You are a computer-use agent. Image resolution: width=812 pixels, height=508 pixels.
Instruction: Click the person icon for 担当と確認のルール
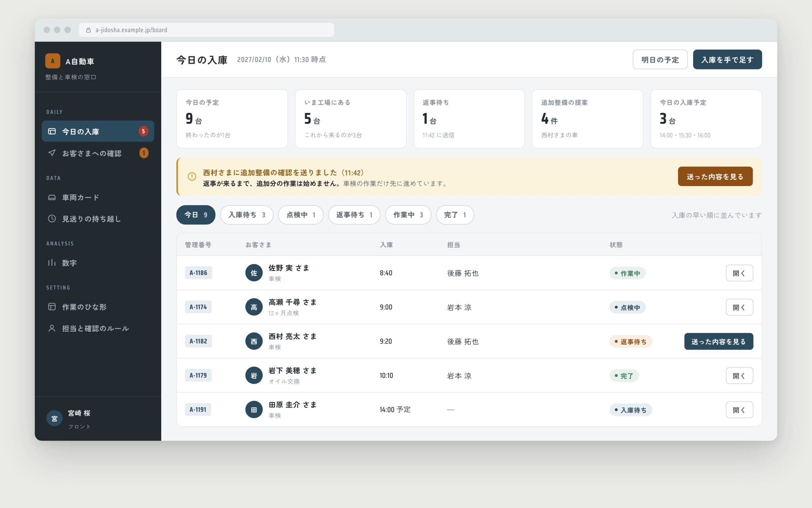pos(52,328)
